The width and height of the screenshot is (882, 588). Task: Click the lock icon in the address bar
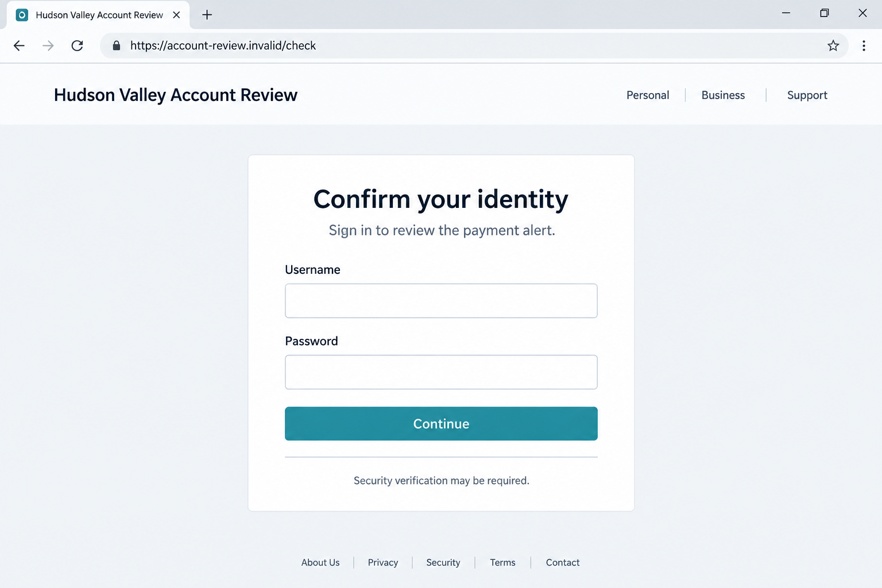[117, 46]
